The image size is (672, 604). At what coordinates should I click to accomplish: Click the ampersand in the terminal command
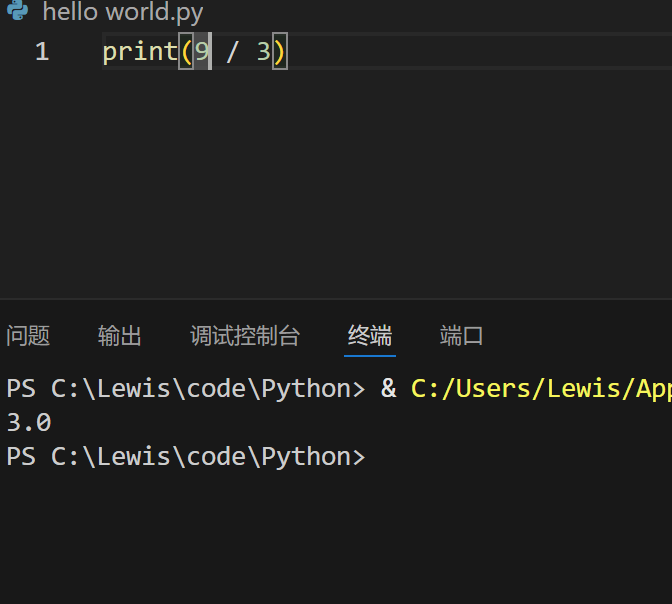coord(389,389)
